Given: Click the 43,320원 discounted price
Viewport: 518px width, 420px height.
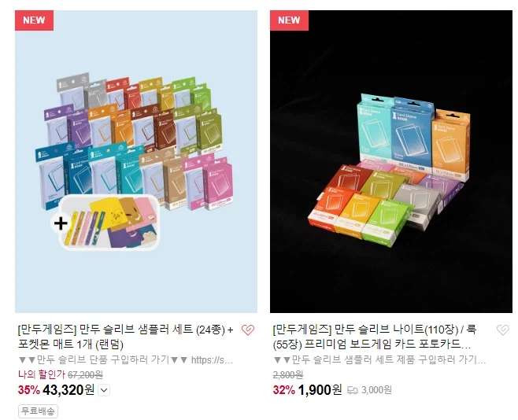Looking at the screenshot, I should pos(68,390).
